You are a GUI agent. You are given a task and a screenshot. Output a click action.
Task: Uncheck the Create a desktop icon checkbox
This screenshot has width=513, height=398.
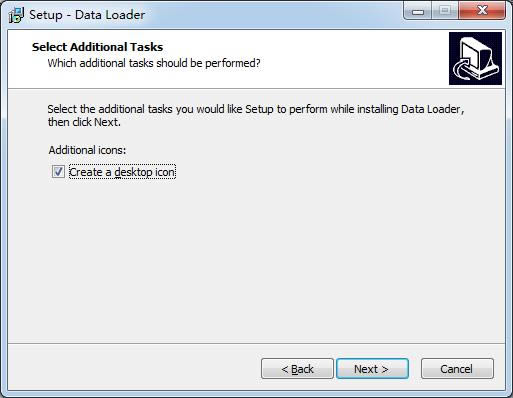coord(58,172)
